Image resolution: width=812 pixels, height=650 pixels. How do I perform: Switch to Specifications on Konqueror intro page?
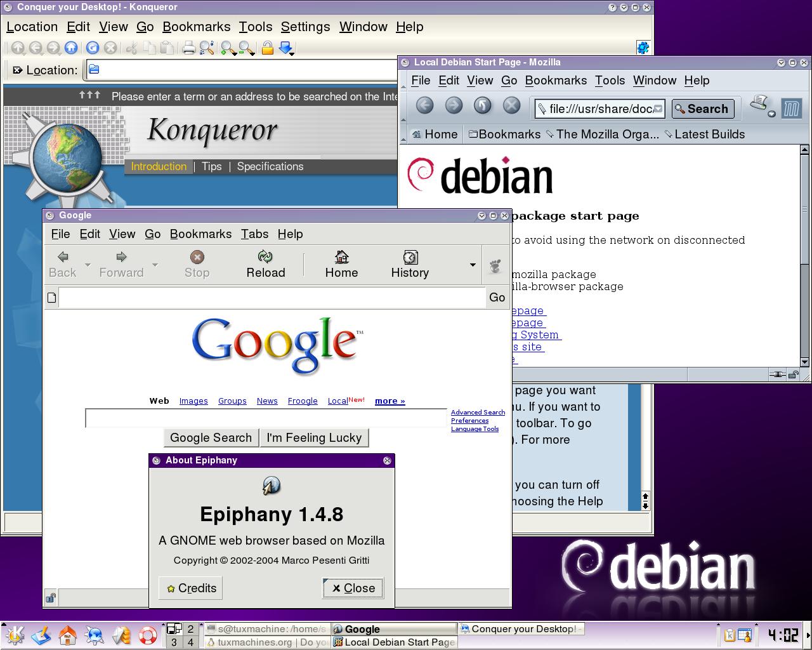tap(270, 166)
